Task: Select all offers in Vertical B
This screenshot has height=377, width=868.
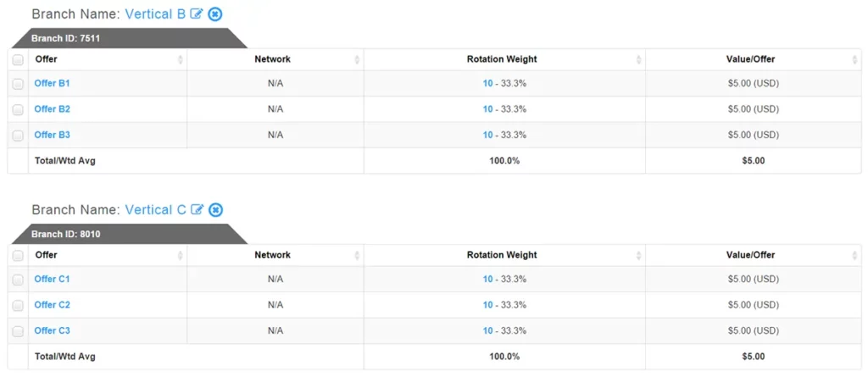Action: (x=18, y=59)
